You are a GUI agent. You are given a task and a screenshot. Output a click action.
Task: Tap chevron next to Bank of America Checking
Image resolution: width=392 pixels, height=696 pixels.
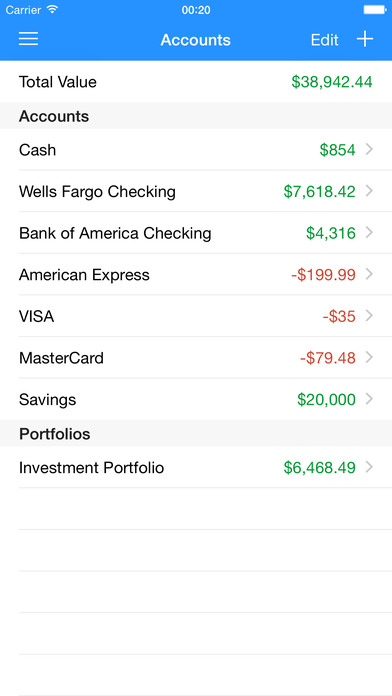(x=369, y=233)
